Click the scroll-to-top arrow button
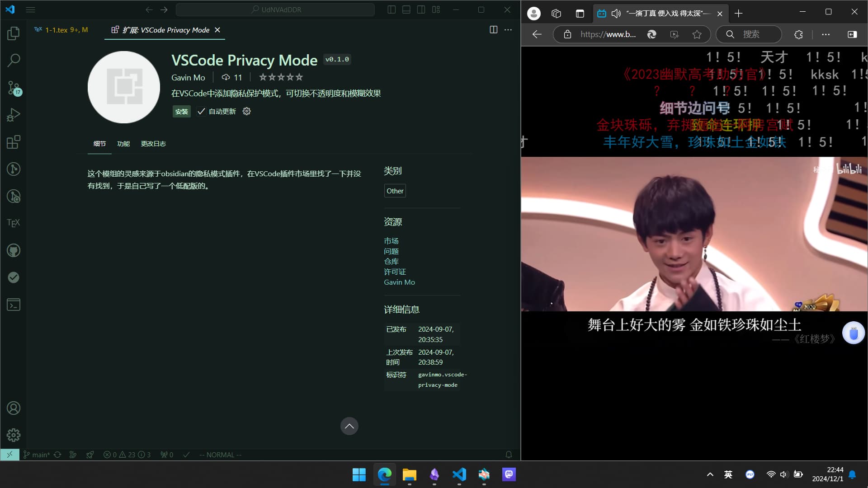Viewport: 868px width, 488px height. [x=349, y=426]
